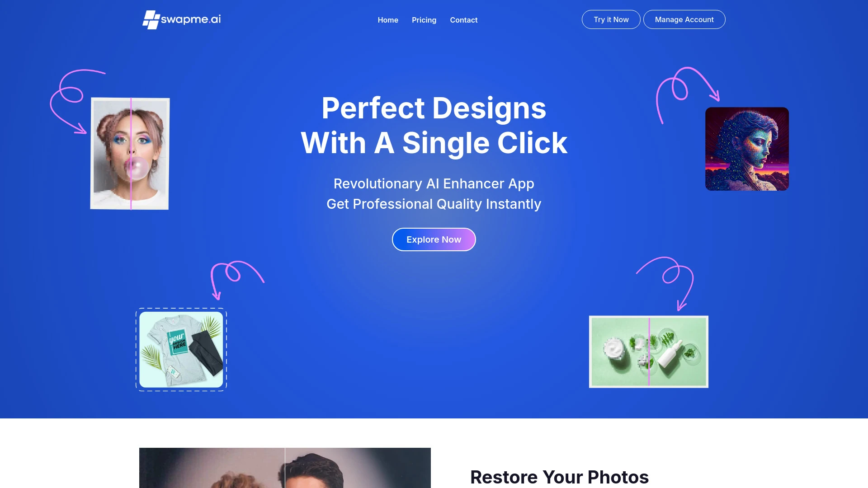Click the 'Home' navigation menu item
Image resolution: width=868 pixels, height=488 pixels.
pyautogui.click(x=387, y=20)
